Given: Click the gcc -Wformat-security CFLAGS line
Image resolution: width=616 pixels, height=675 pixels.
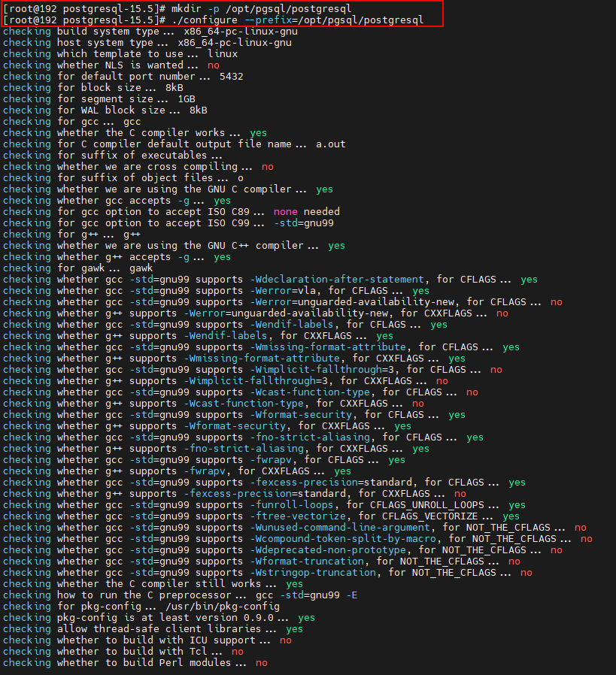Looking at the screenshot, I should (x=235, y=415).
